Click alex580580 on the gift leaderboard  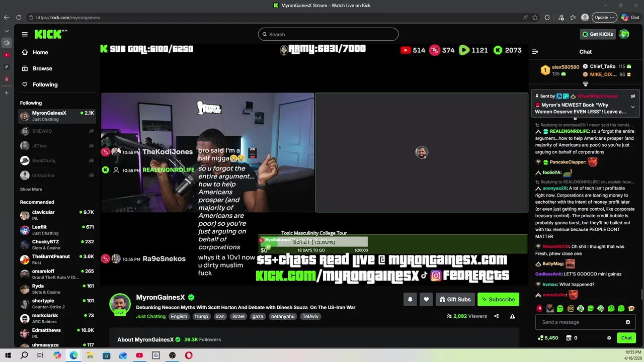point(566,67)
